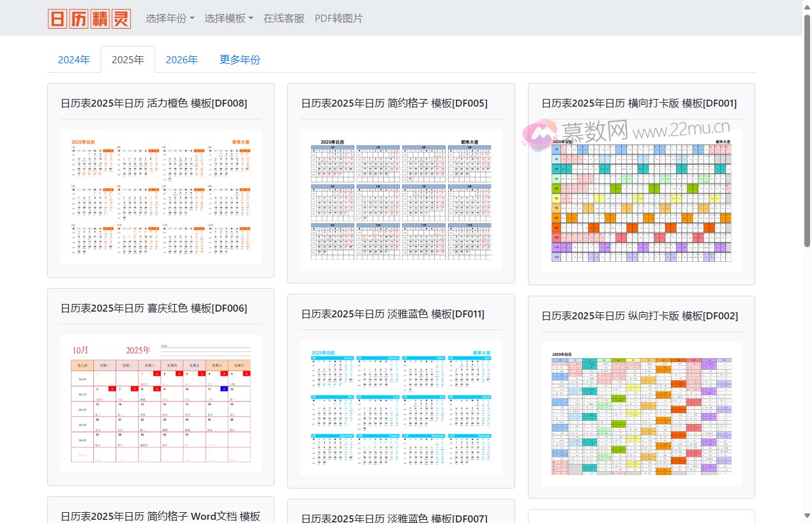Select the 2025年 tab
Screen dimensions: 812x523
coord(128,60)
